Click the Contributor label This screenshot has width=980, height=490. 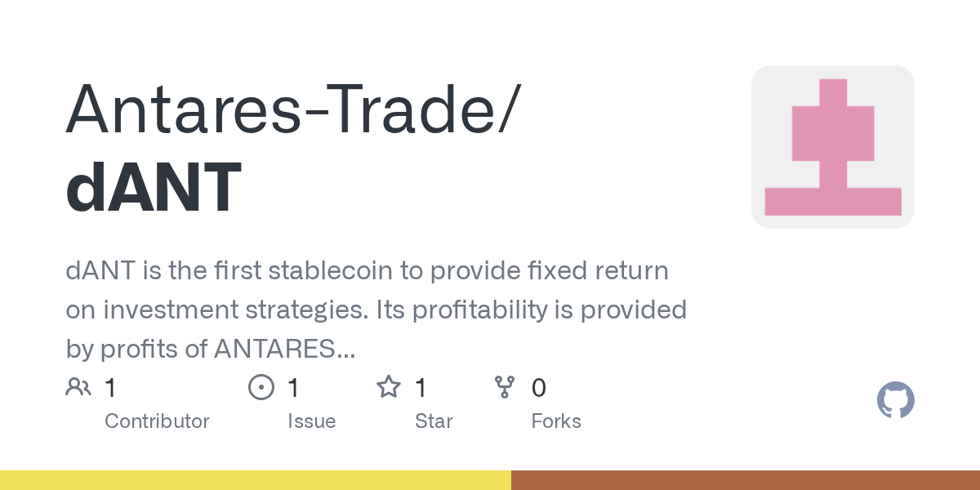157,421
